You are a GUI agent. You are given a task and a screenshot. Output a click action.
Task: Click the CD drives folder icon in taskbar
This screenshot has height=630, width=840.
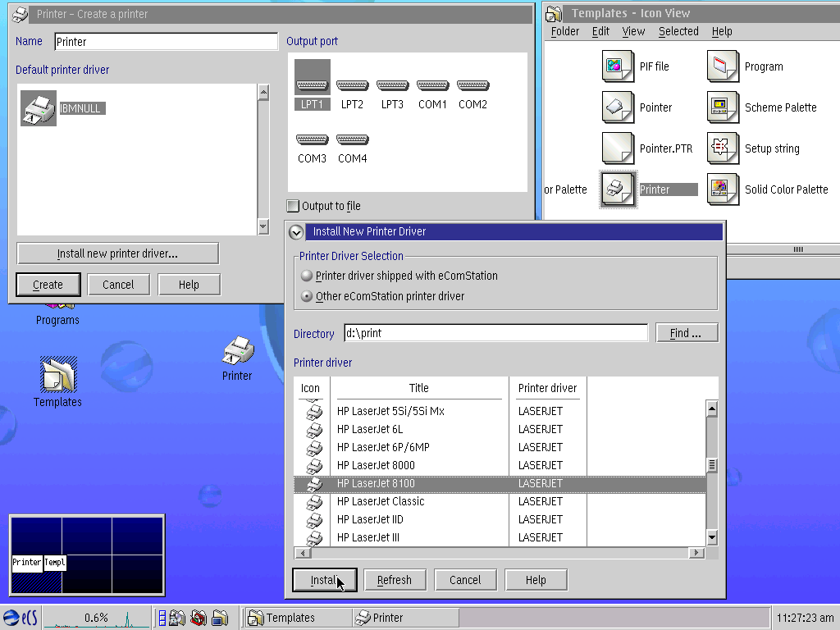tap(177, 618)
